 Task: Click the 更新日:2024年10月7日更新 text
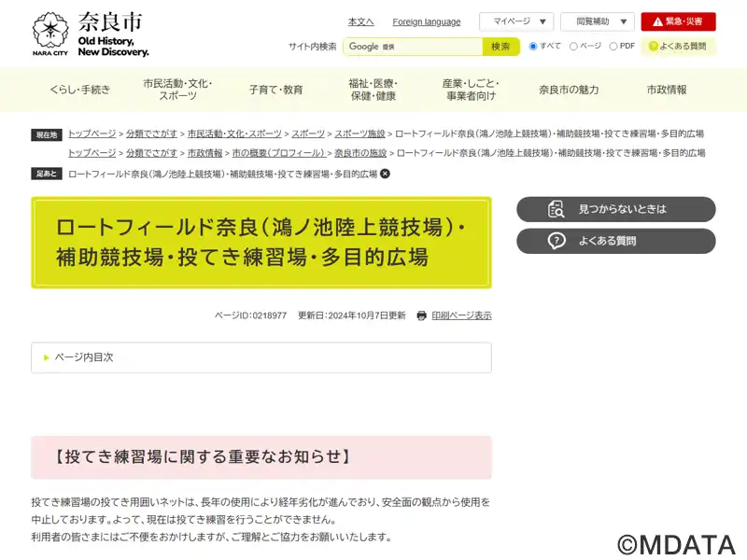(352, 315)
